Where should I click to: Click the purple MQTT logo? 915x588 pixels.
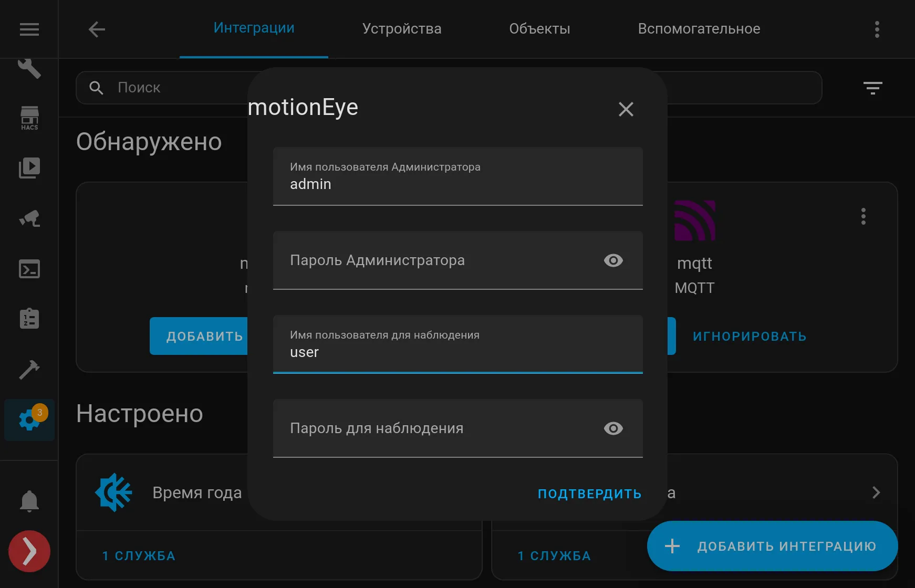coord(695,220)
